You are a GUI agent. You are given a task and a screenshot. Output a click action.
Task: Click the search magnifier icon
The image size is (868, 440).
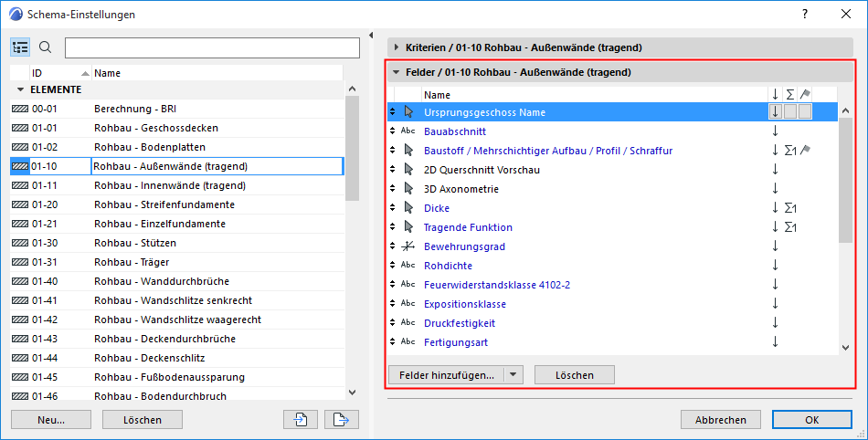point(46,47)
